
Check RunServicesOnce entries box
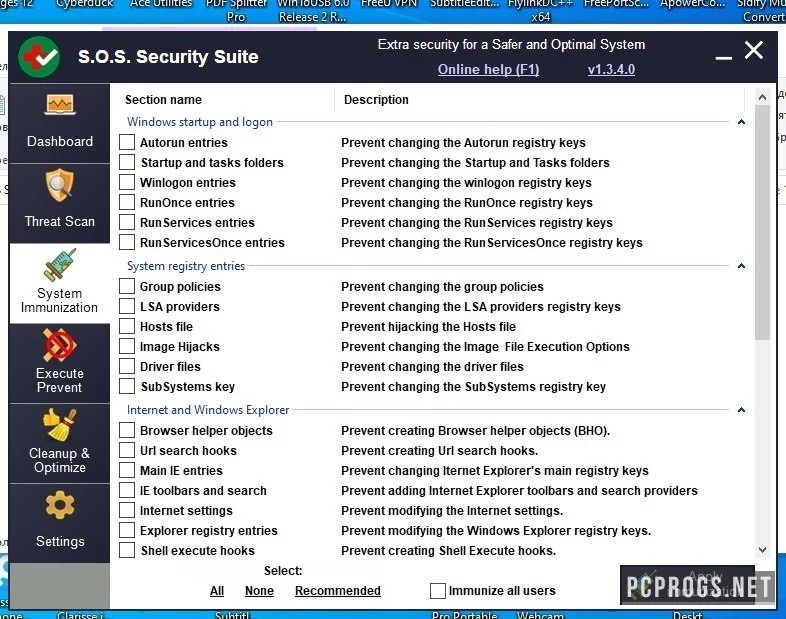[x=127, y=243]
